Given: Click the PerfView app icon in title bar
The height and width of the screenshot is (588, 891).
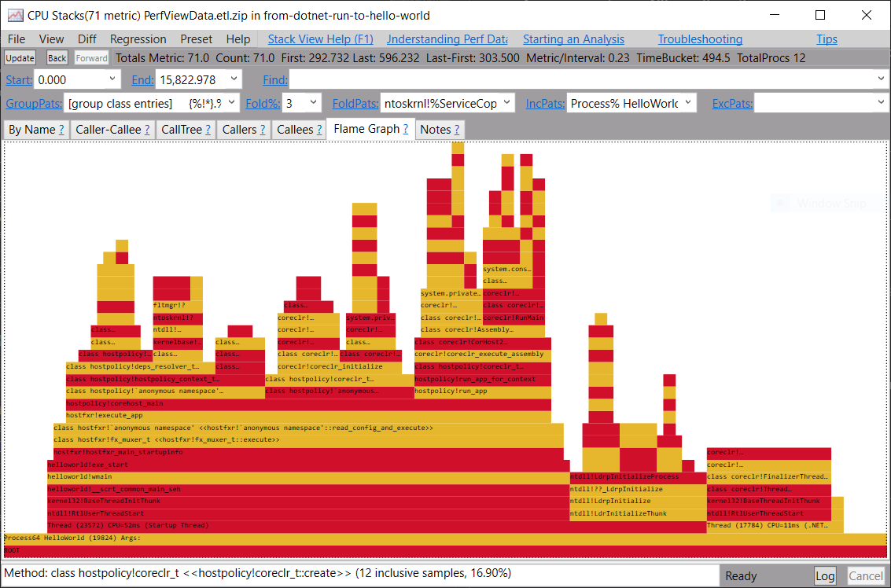Looking at the screenshot, I should coord(16,16).
